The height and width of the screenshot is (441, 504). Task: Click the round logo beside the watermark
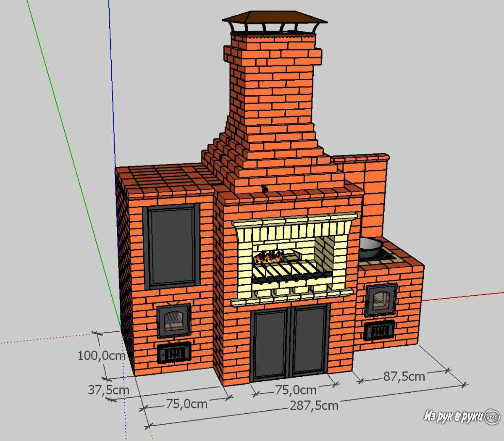(x=491, y=417)
